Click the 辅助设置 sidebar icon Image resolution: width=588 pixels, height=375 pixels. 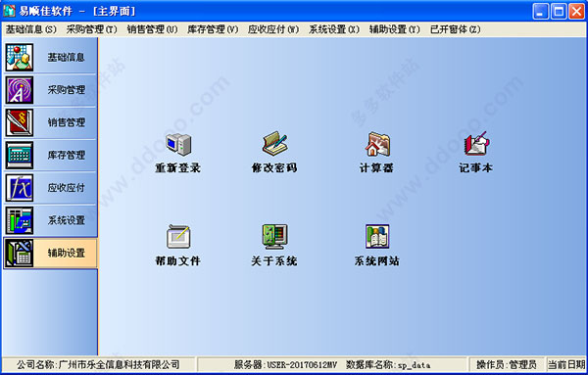pyautogui.click(x=20, y=253)
